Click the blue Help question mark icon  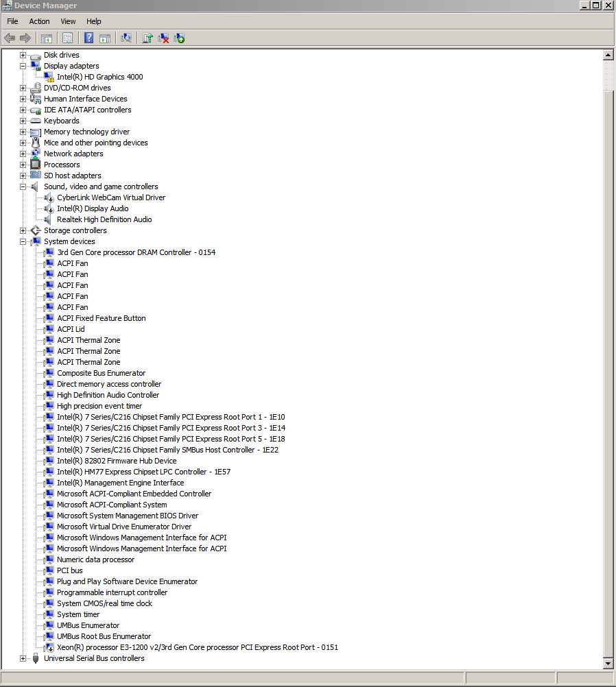pyautogui.click(x=88, y=38)
